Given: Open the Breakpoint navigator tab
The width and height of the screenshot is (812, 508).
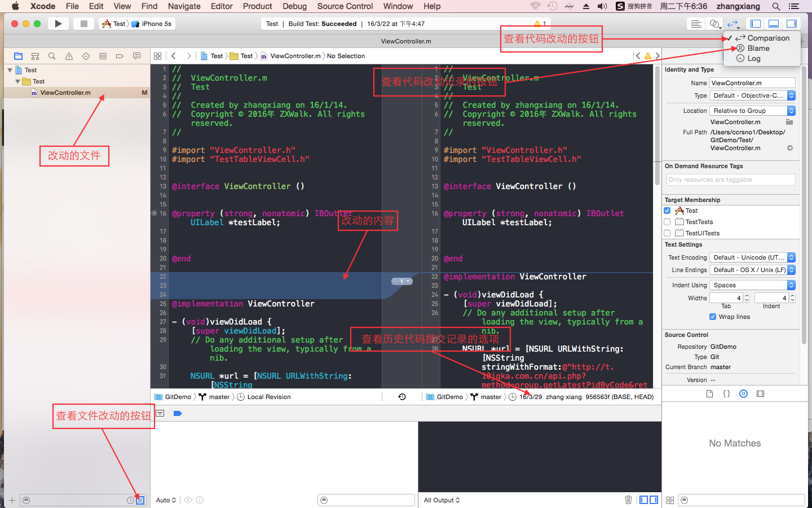Looking at the screenshot, I should pos(120,56).
